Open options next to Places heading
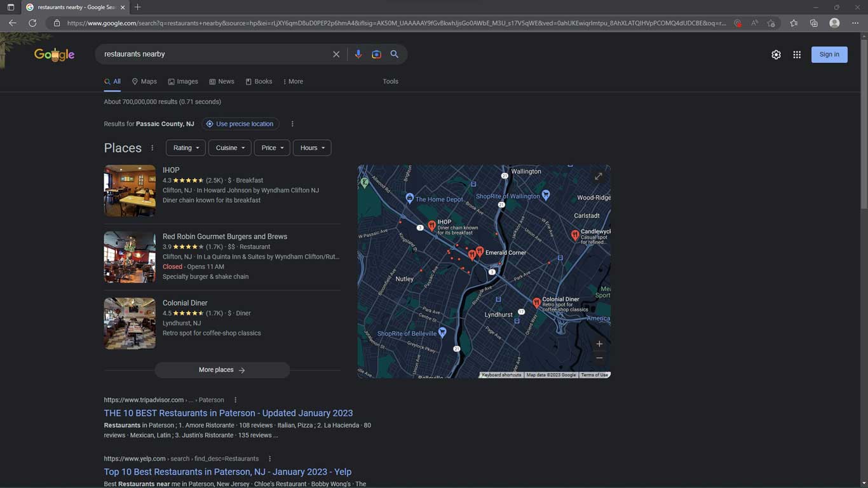868x488 pixels. pyautogui.click(x=152, y=148)
